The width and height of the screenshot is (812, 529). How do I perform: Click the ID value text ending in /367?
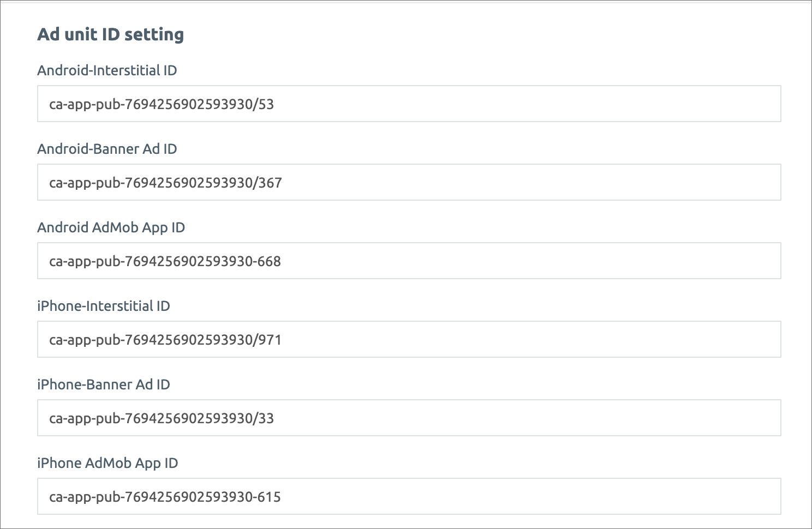(x=165, y=183)
